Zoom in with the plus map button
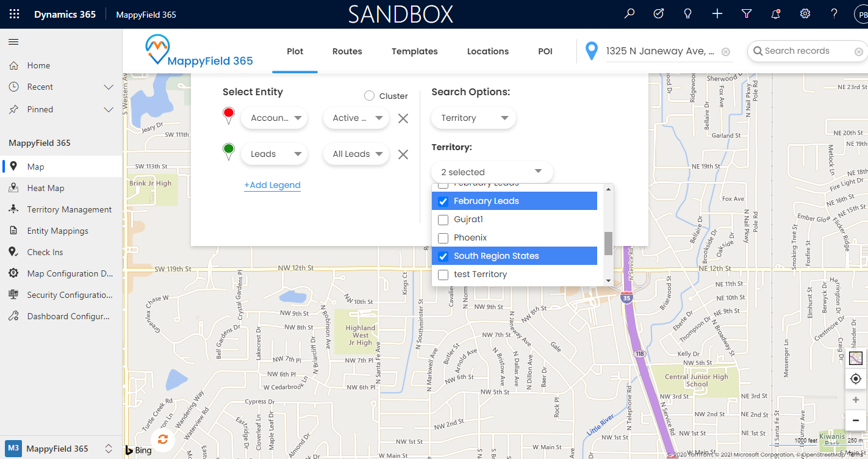This screenshot has width=868, height=459. coord(855,400)
